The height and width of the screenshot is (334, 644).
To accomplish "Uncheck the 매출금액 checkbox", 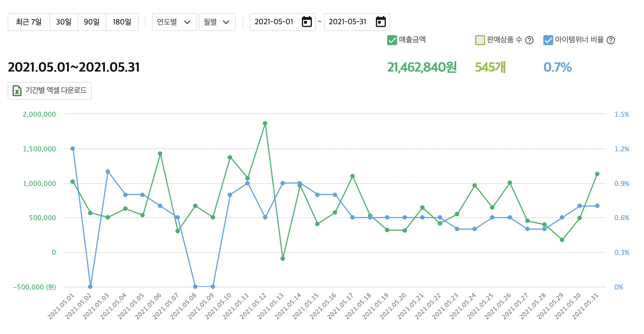I will [x=392, y=40].
